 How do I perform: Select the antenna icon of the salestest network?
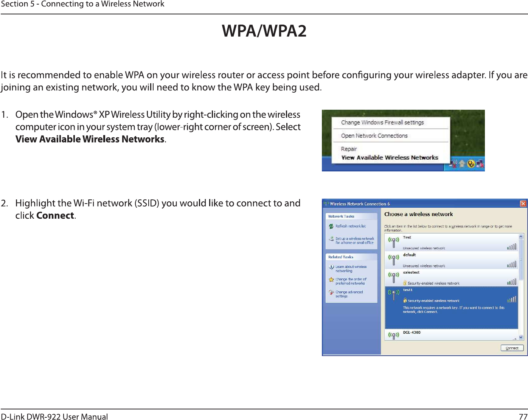pos(393,277)
